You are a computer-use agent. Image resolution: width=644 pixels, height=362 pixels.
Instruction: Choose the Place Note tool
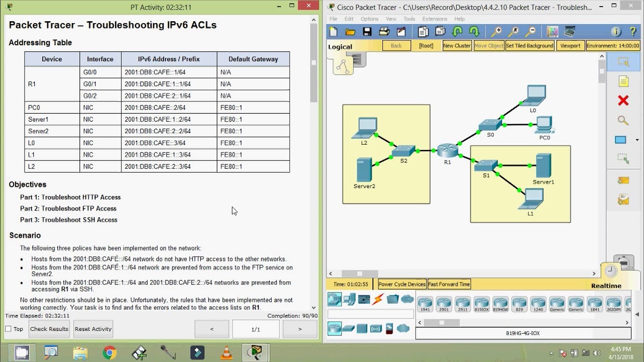click(623, 81)
